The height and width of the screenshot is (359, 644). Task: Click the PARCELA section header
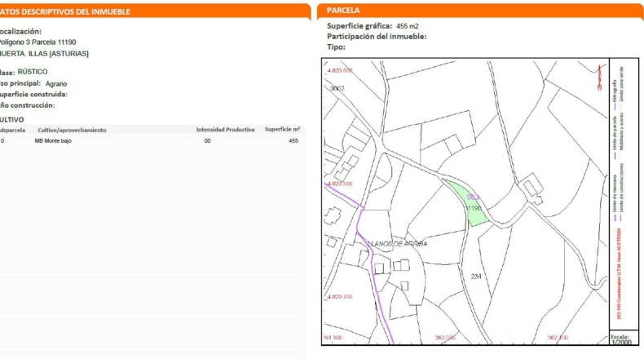click(480, 11)
